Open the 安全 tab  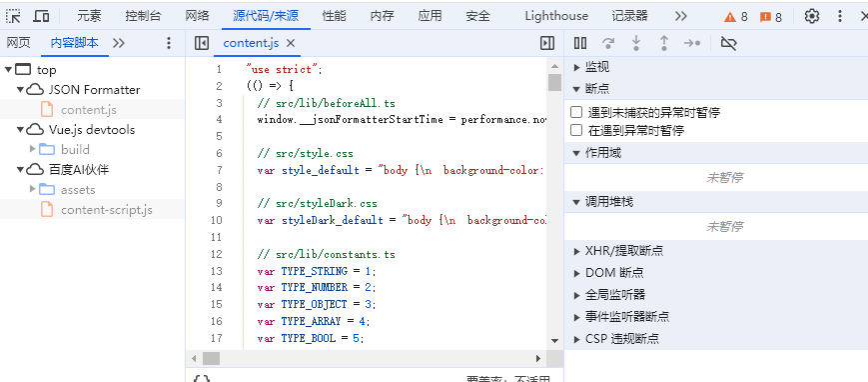(x=477, y=16)
